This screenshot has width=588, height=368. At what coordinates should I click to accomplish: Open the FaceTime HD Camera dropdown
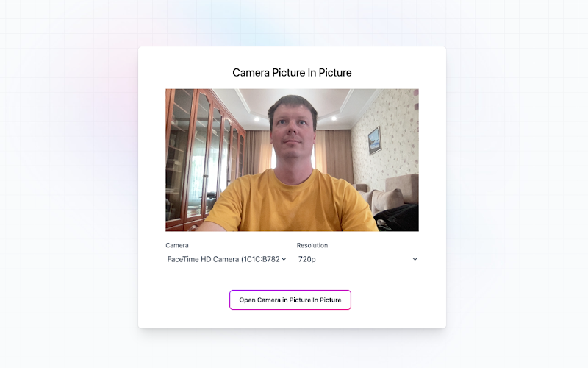(x=223, y=259)
